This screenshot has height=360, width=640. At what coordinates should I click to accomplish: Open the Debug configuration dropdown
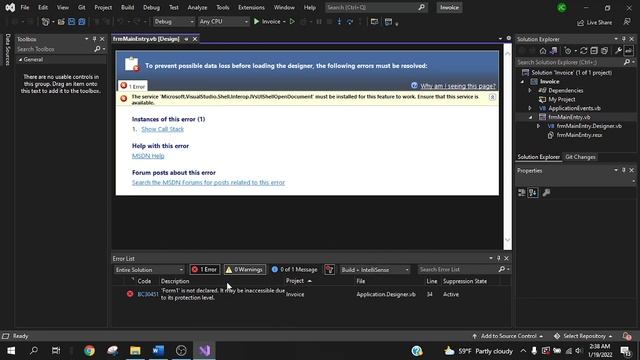pos(173,22)
